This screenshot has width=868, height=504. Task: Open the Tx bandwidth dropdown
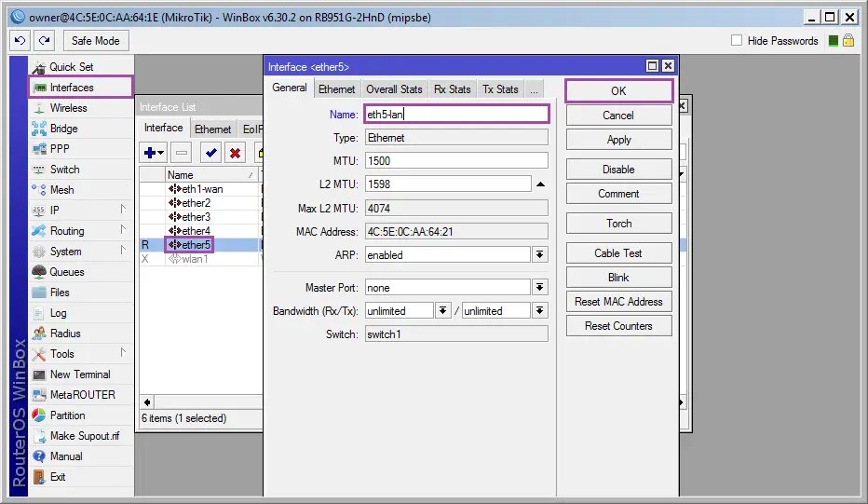pyautogui.click(x=540, y=311)
